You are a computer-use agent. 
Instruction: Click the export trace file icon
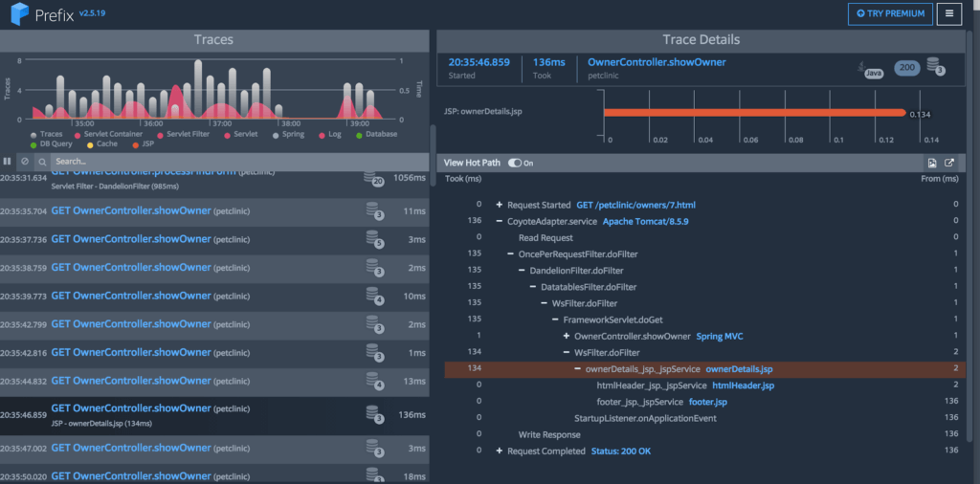pos(932,163)
